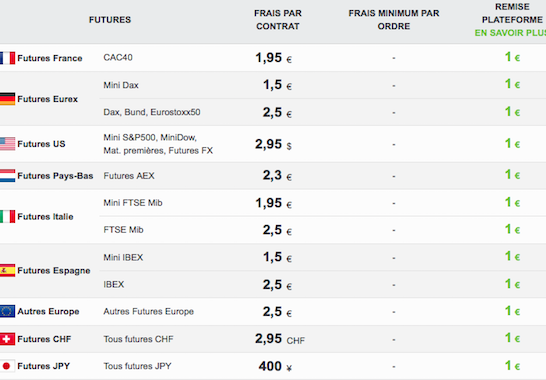Click the Spanish flag icon
Image resolution: width=546 pixels, height=380 pixels.
pyautogui.click(x=7, y=271)
